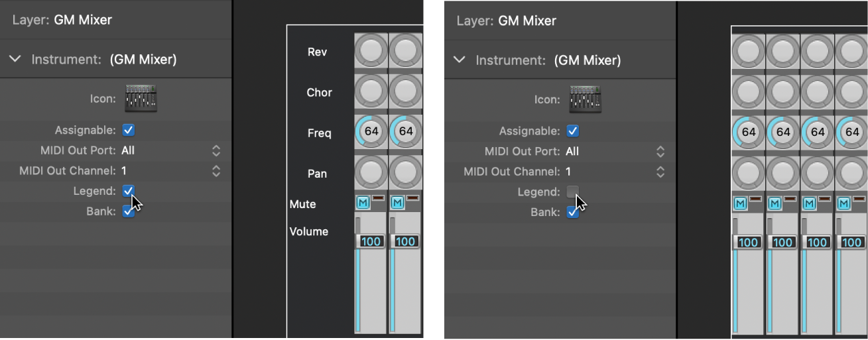Viewport: 868px width, 340px height.
Task: Mute the first channel in the legend-less mixer
Action: click(741, 203)
